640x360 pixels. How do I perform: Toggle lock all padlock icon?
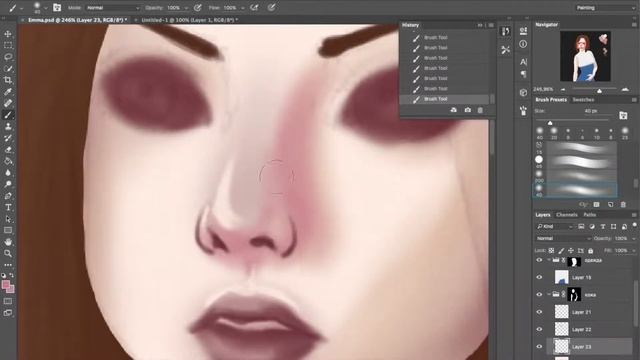click(590, 251)
